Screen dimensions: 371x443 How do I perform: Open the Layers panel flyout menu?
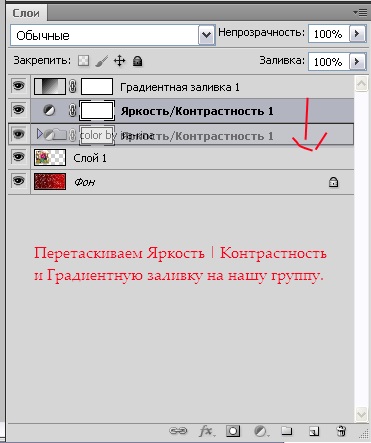tap(360, 13)
